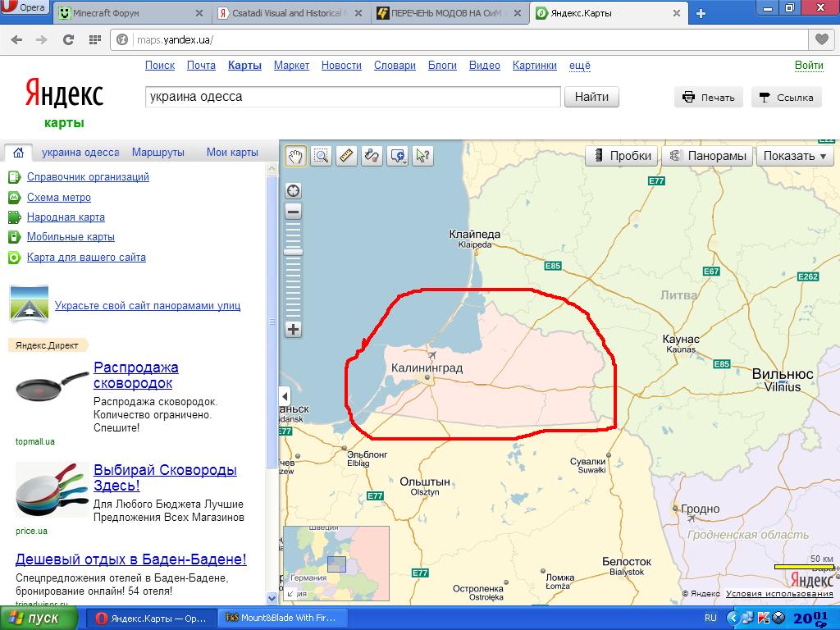840x630 pixels.
Task: Click the browser address bar
Action: tap(459, 39)
